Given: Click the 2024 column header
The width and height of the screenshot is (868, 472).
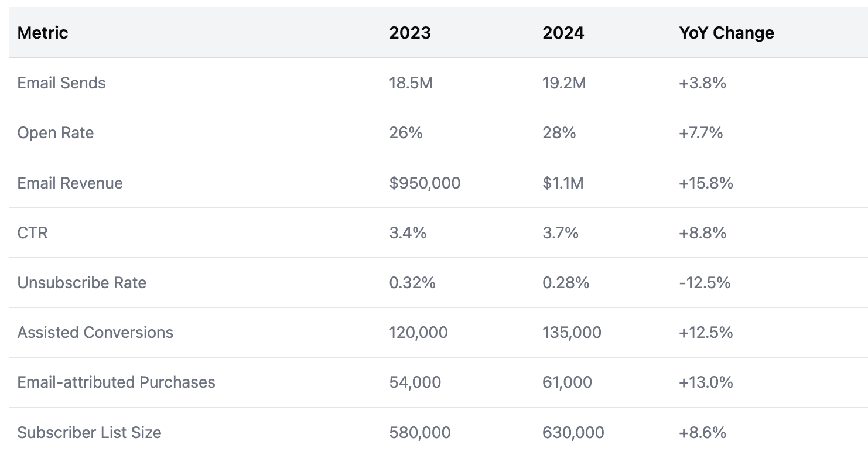Looking at the screenshot, I should coord(563,33).
